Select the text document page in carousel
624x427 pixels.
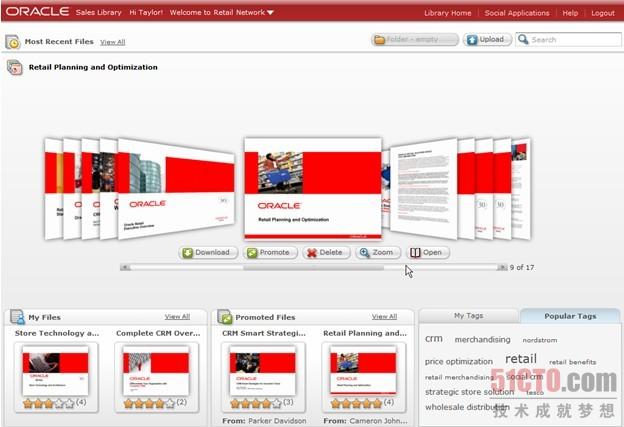[x=423, y=188]
